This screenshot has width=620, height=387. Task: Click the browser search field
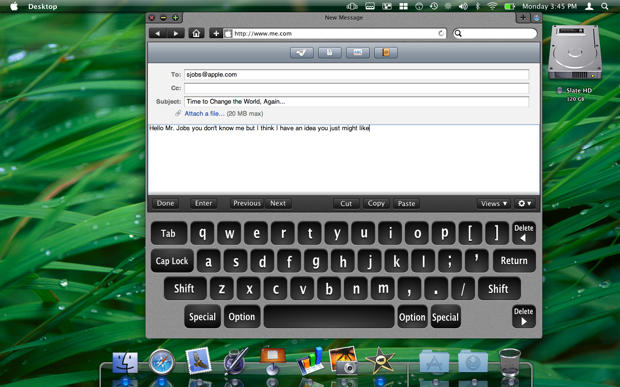pos(495,34)
